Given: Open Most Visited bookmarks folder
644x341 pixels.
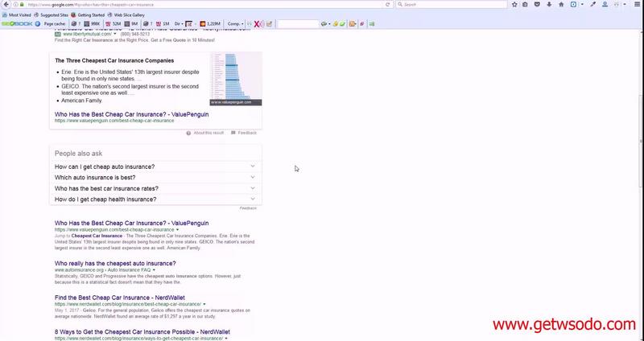Looking at the screenshot, I should [x=17, y=14].
